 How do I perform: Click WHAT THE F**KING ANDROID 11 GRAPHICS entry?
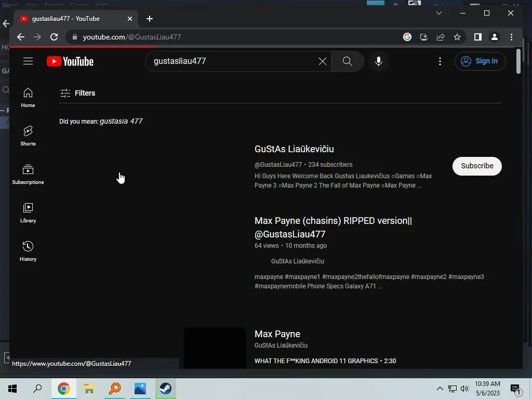click(325, 361)
